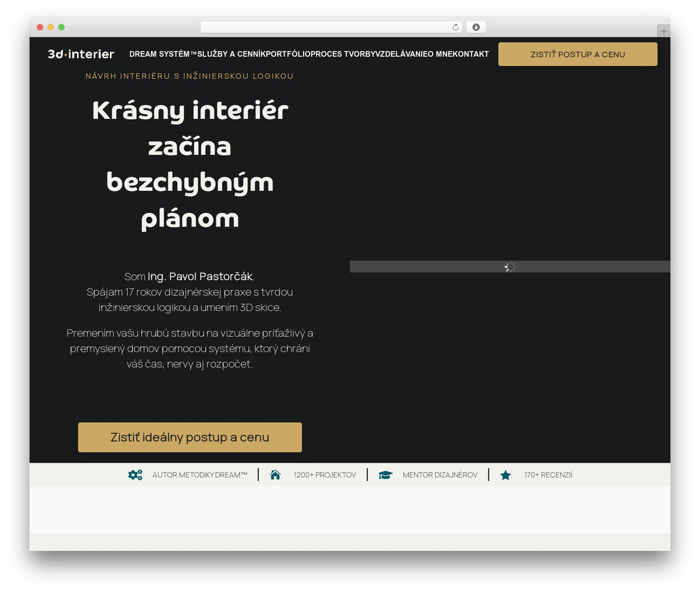Click the text '170+ RECENZIÍ'

548,475
